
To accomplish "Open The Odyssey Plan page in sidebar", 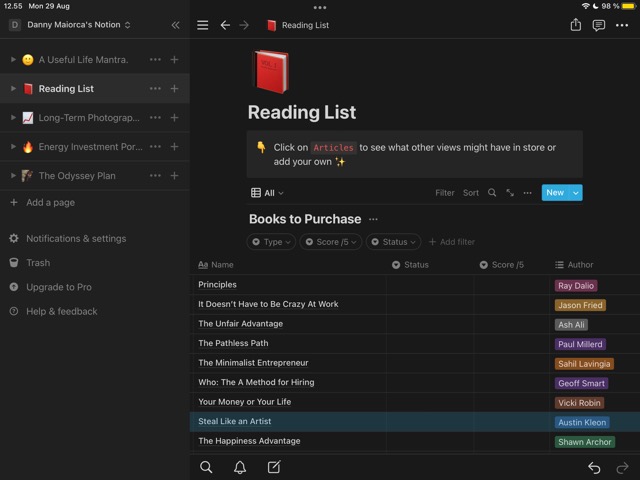I will click(77, 176).
